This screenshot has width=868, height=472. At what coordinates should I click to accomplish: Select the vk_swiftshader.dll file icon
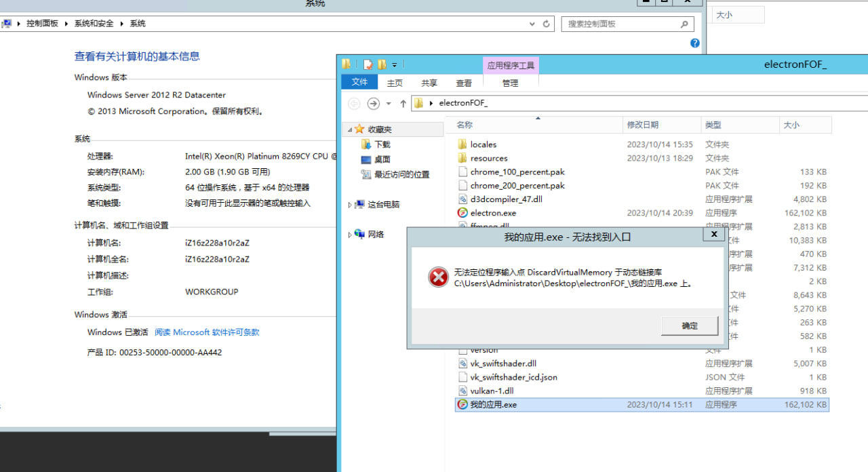point(462,363)
